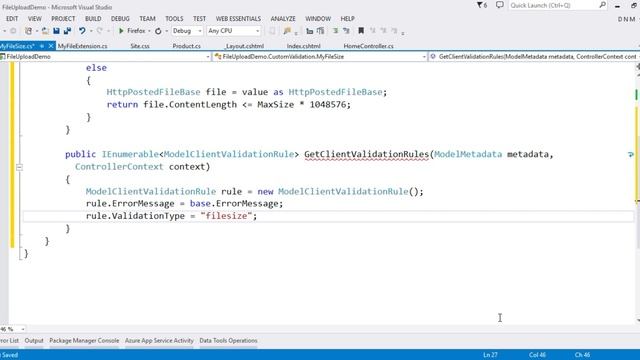Viewport: 640px width, 360px height.
Task: Open the WINDOW menu
Action: 318,19
